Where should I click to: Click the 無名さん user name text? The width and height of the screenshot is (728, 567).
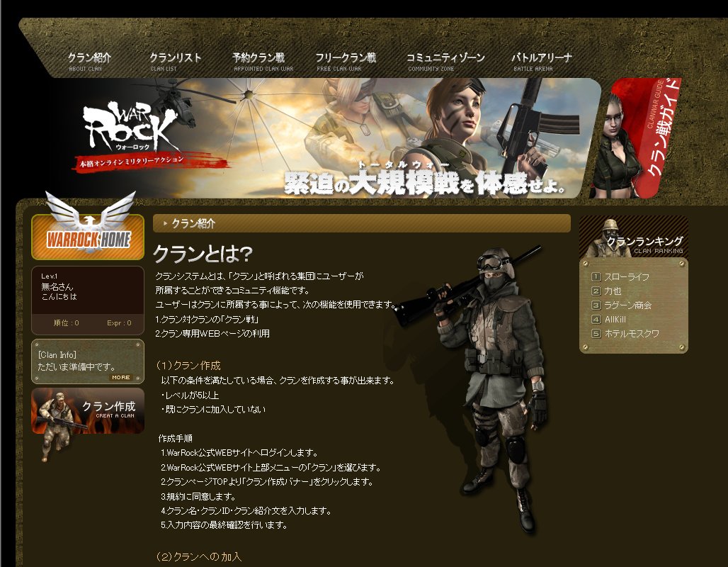(57, 287)
